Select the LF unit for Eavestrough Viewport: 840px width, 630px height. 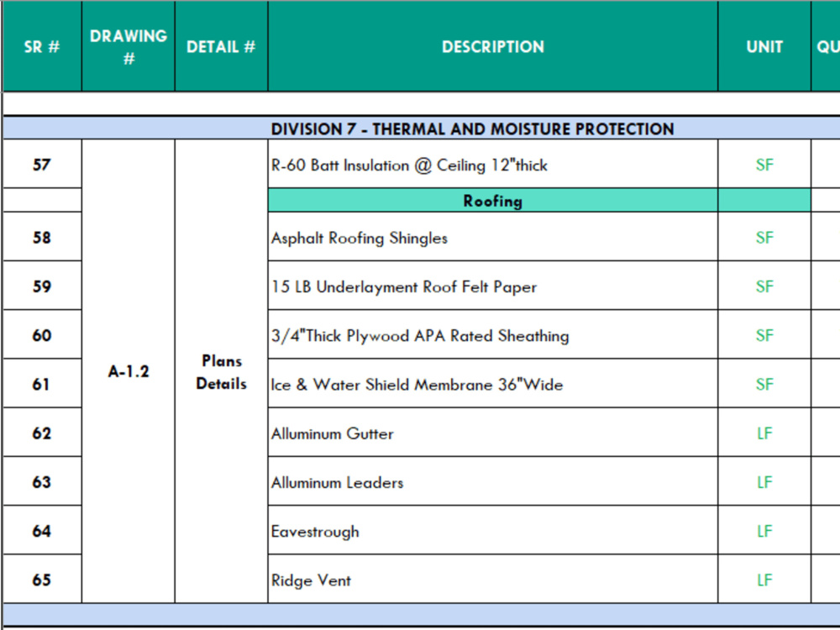pos(764,531)
